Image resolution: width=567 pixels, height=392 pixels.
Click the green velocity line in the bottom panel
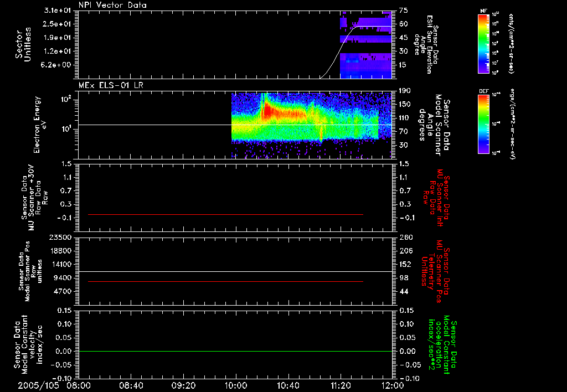[235, 351]
